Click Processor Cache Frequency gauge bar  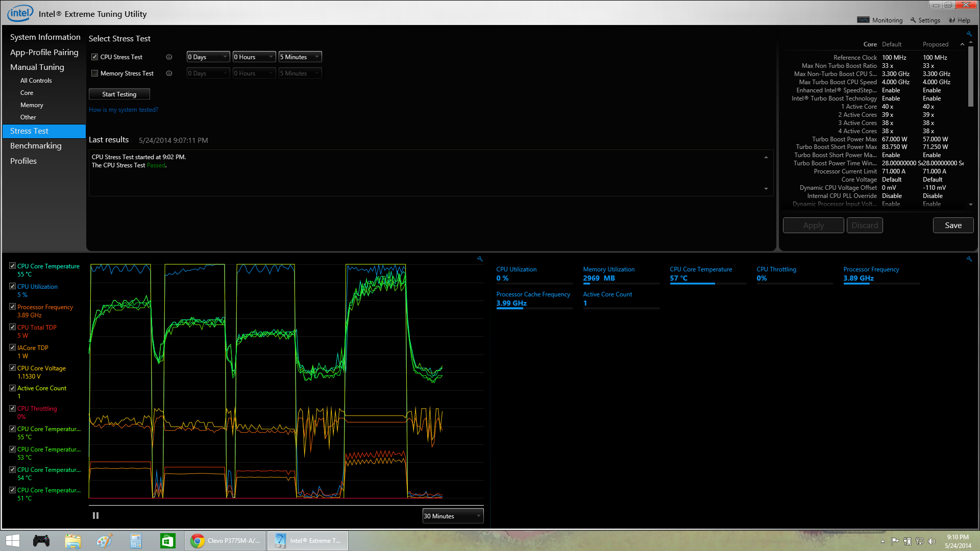[x=534, y=309]
